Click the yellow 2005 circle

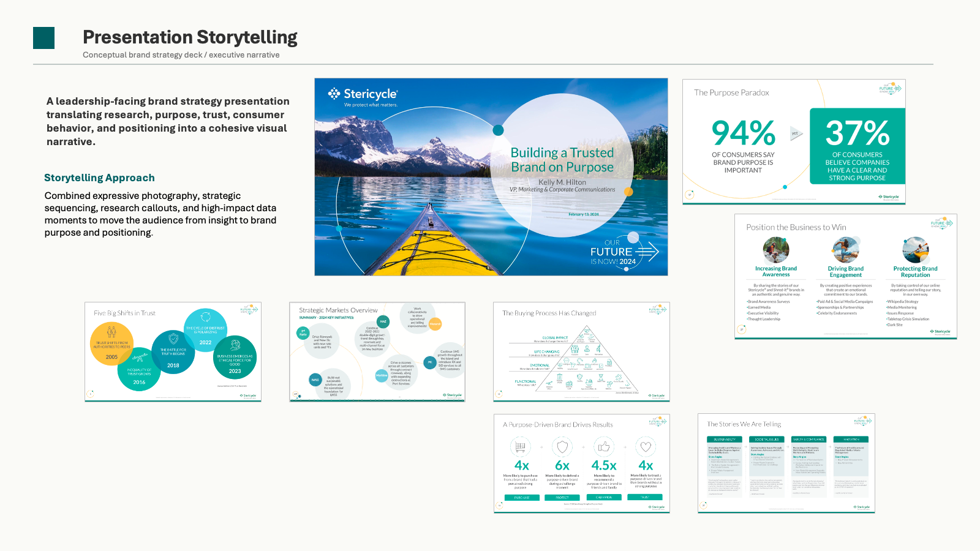coord(111,343)
